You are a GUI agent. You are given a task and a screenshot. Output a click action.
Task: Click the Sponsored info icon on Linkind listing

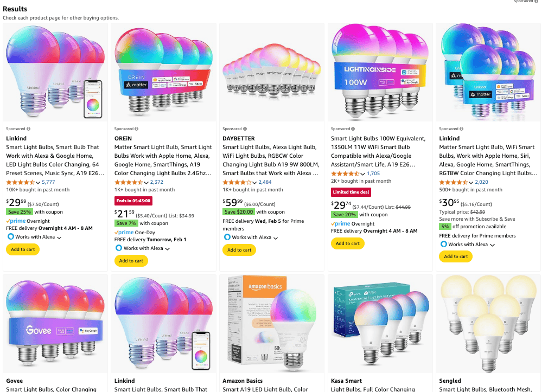(28, 128)
